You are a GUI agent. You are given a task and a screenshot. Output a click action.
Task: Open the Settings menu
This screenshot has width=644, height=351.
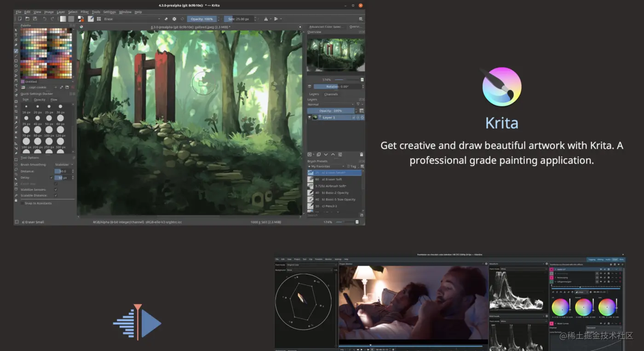[109, 12]
